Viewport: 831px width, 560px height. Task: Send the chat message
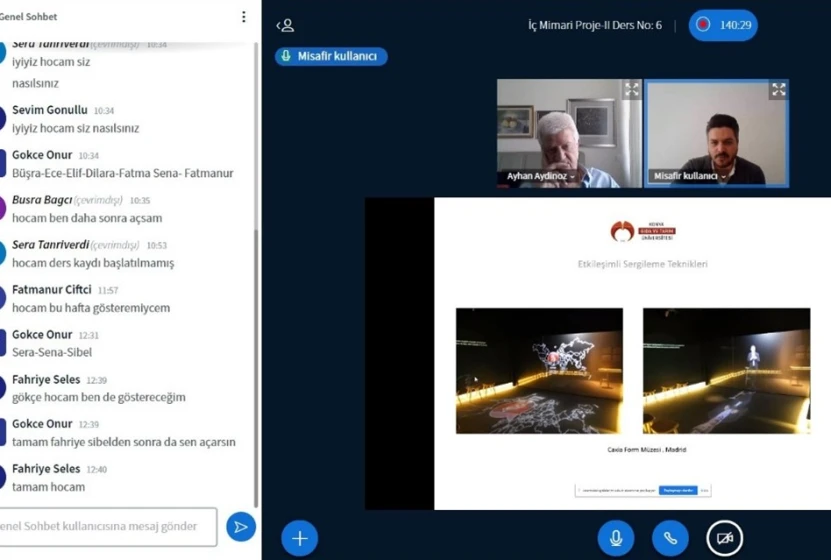click(240, 526)
